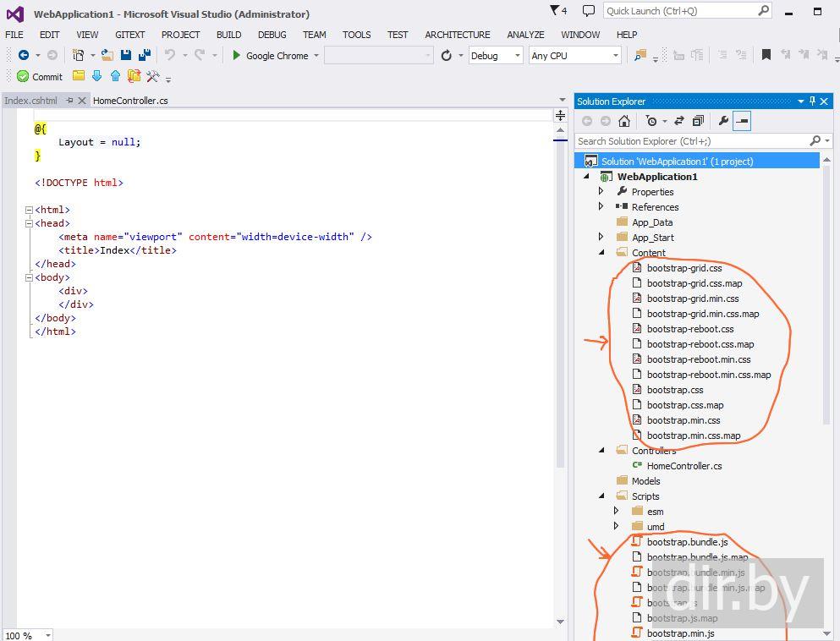Screen dimensions: 840x641
Task: Click the Save All toolbar icon
Action: coord(144,56)
